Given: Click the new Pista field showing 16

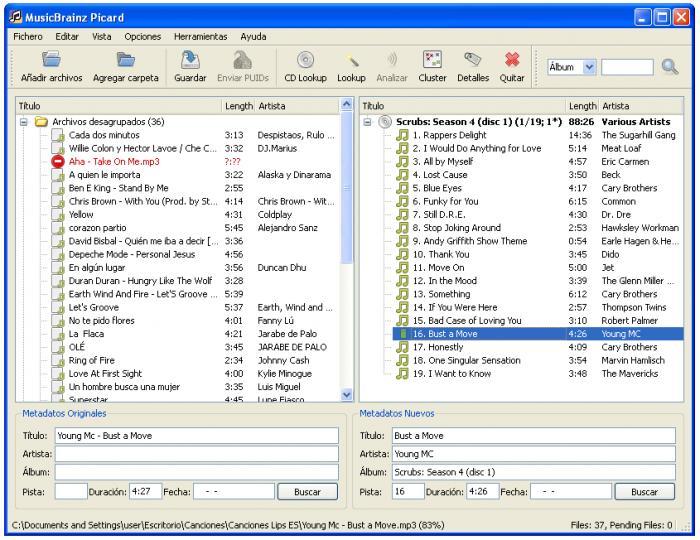Looking at the screenshot, I should (408, 491).
